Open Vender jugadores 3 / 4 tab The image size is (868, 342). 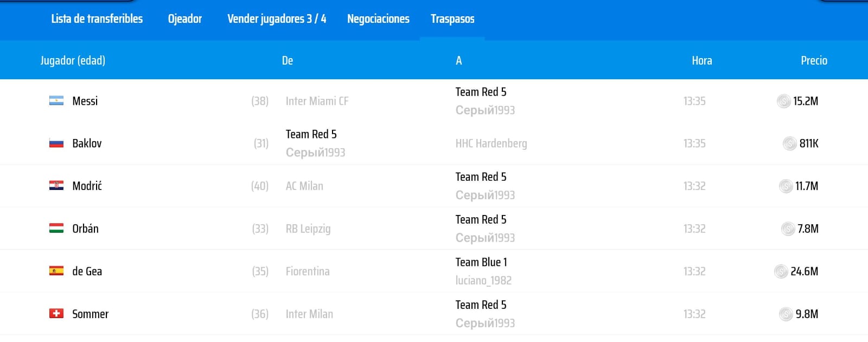coord(277,19)
